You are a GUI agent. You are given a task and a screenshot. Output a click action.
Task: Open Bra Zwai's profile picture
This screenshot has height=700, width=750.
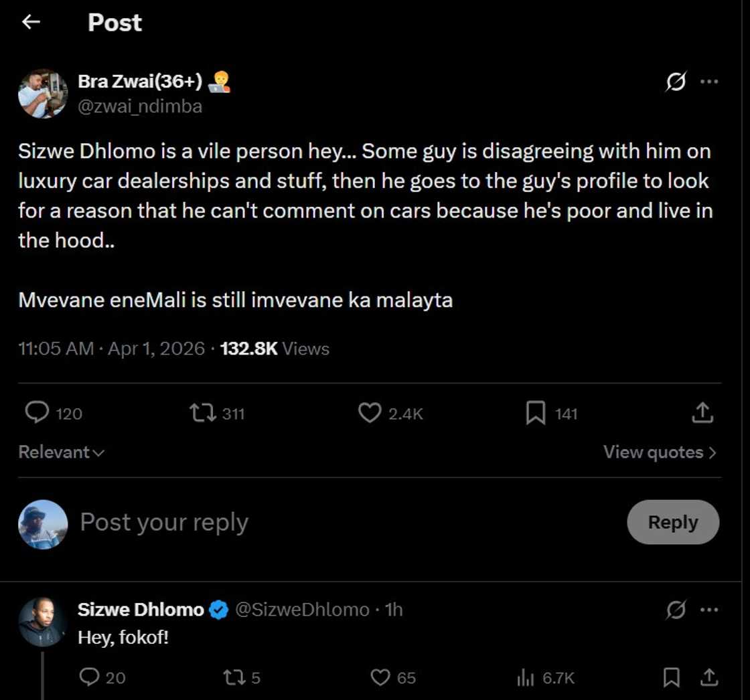(x=43, y=94)
